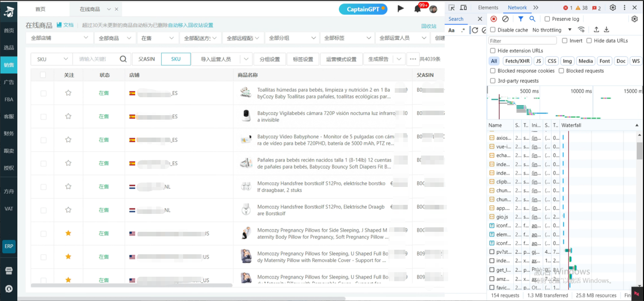This screenshot has height=301, width=644.
Task: Click the network Filter input field
Action: (x=522, y=41)
